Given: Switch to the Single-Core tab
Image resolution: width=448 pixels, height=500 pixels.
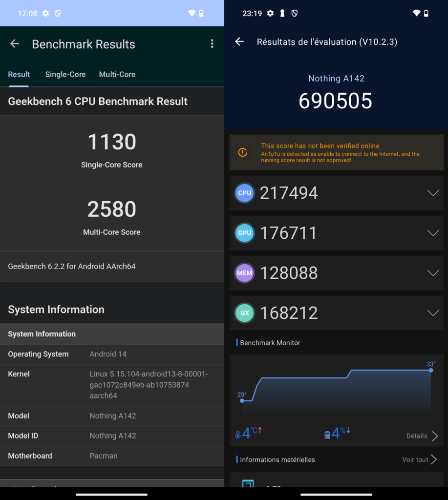Looking at the screenshot, I should [65, 74].
